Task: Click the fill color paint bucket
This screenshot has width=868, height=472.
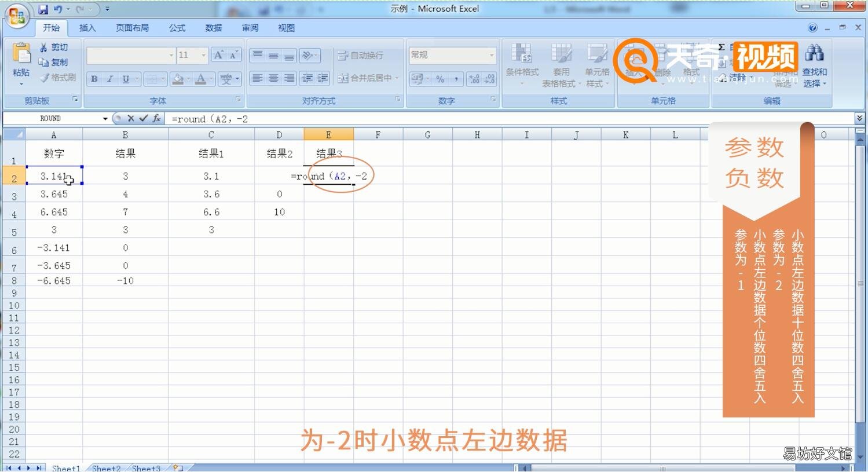Action: coord(178,79)
